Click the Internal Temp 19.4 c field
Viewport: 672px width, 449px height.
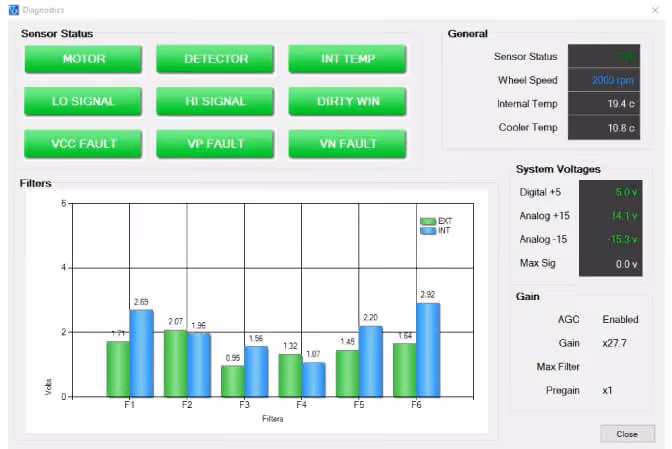click(x=604, y=104)
